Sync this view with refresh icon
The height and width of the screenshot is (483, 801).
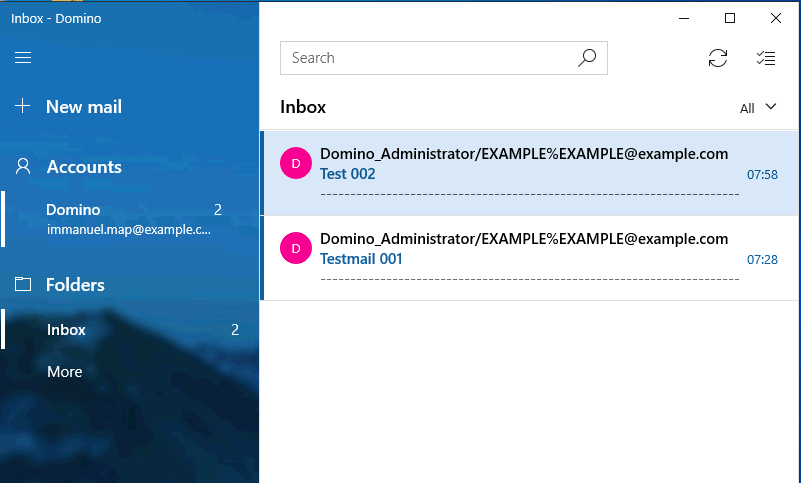click(x=718, y=58)
